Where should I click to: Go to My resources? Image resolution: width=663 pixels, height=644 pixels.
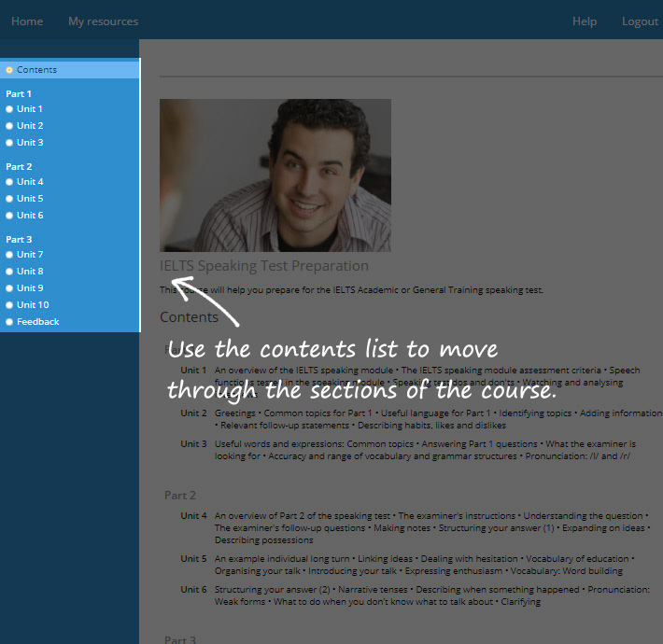click(x=103, y=21)
